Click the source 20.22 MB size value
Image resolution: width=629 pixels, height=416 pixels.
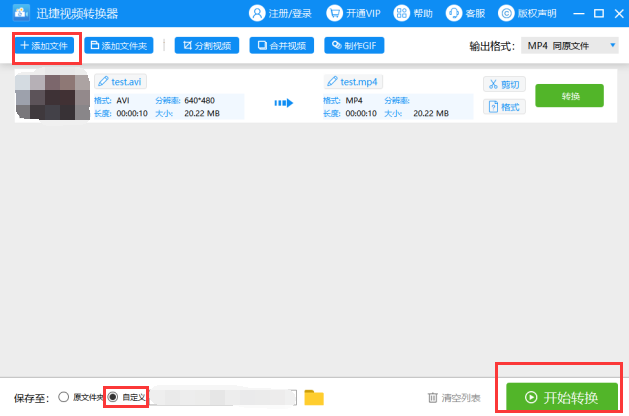[202, 114]
